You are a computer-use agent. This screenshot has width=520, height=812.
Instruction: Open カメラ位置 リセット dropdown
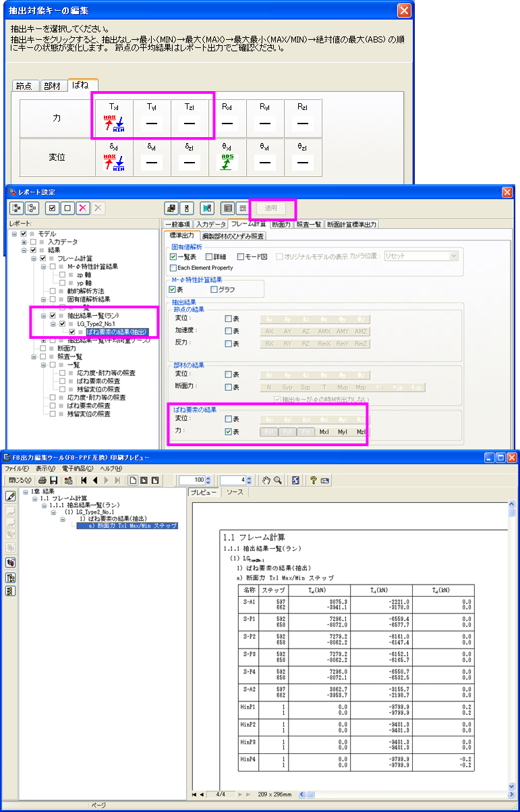[454, 256]
